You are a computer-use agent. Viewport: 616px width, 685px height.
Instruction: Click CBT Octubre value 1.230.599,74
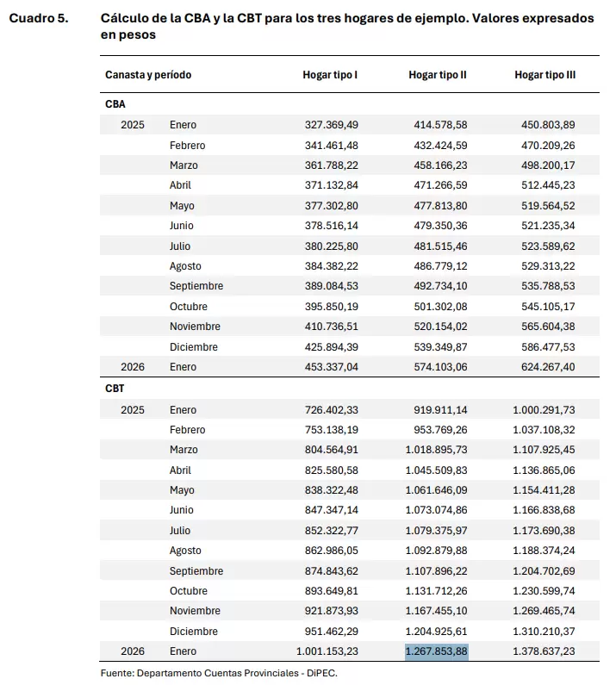click(x=544, y=590)
